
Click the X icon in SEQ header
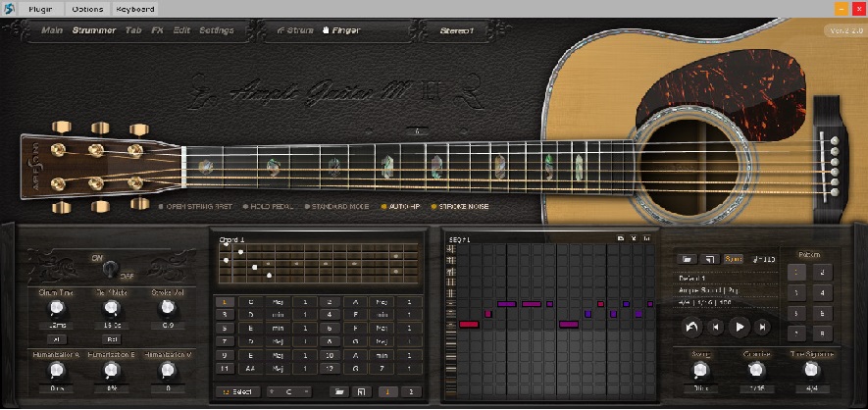tap(634, 238)
